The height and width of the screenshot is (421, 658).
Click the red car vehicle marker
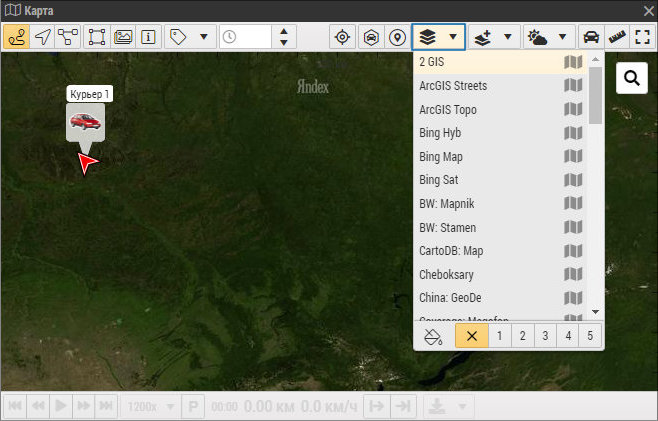click(86, 121)
